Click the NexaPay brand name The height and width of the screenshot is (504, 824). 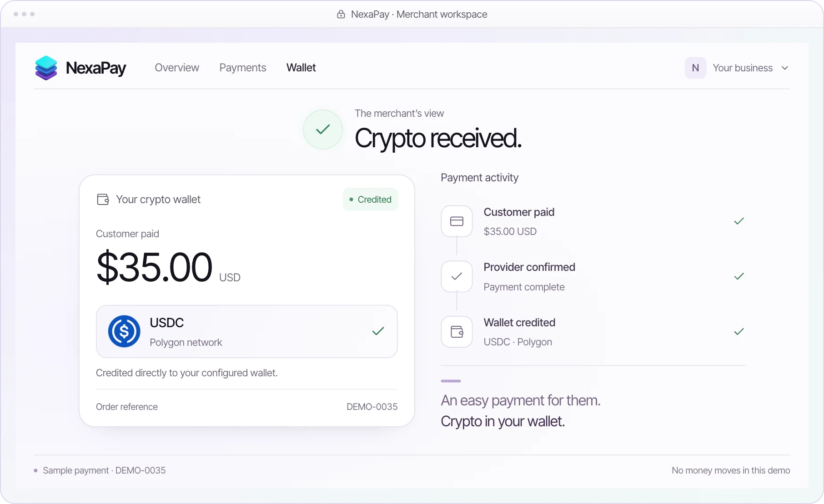pyautogui.click(x=96, y=68)
